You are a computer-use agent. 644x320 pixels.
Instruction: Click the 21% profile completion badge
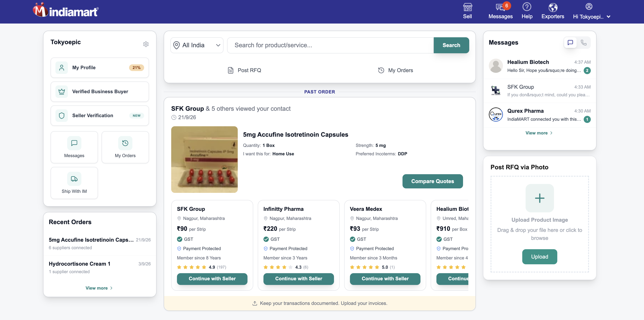(137, 67)
